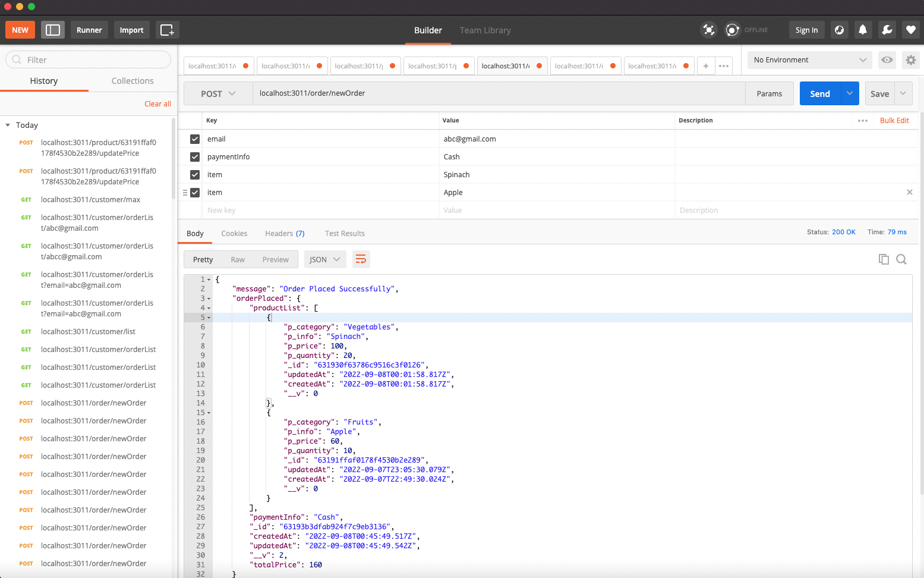
Task: Open a new tab with the plus-window icon
Action: tap(167, 30)
